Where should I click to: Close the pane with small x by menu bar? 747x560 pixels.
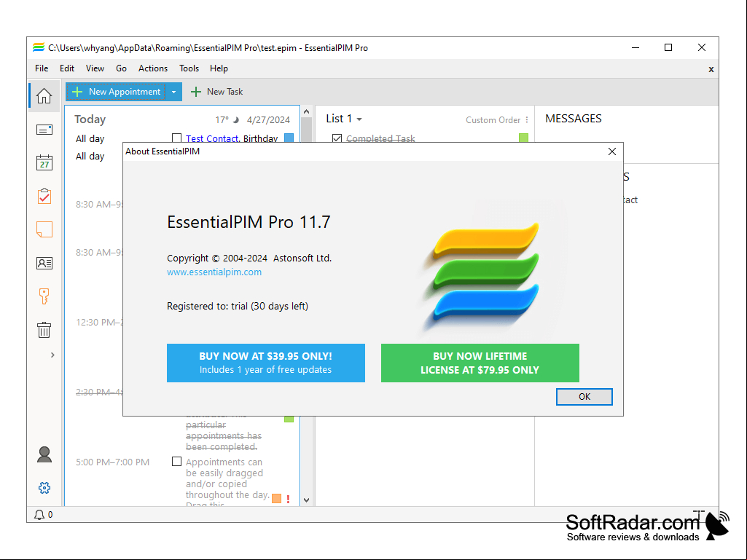[711, 69]
